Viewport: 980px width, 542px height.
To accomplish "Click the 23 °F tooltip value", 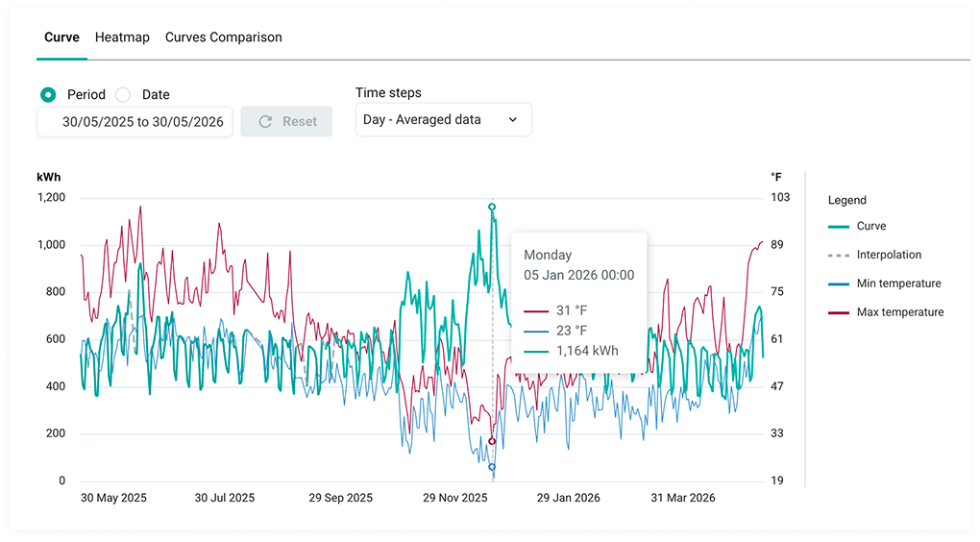I will coord(572,331).
